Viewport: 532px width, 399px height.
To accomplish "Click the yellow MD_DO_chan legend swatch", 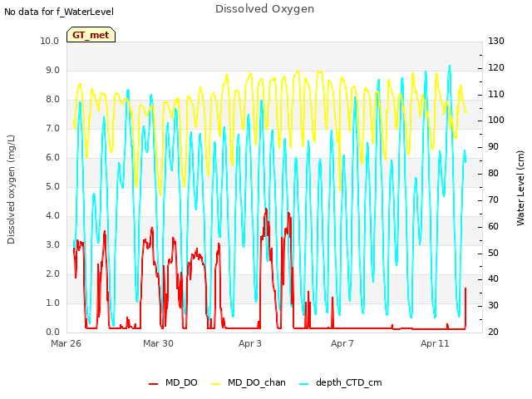I will pos(216,384).
